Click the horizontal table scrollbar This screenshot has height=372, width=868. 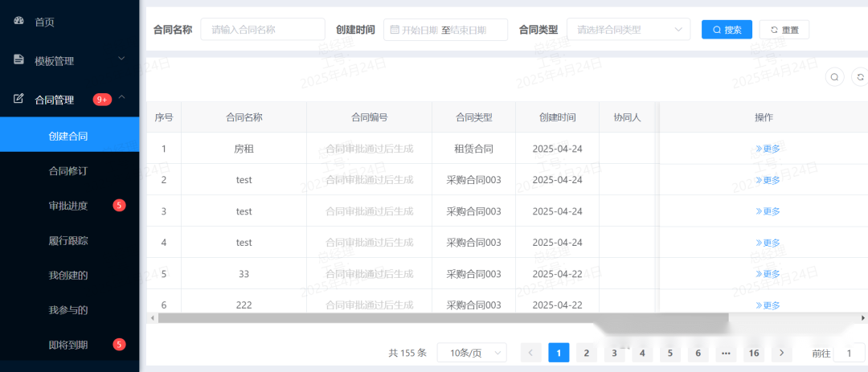pyautogui.click(x=442, y=318)
